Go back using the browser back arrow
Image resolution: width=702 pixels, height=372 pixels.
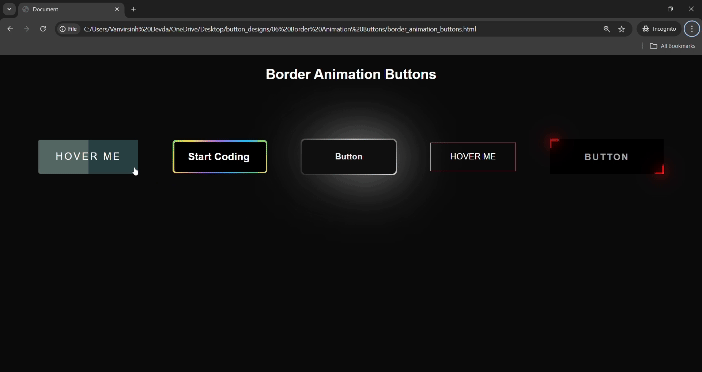(10, 29)
